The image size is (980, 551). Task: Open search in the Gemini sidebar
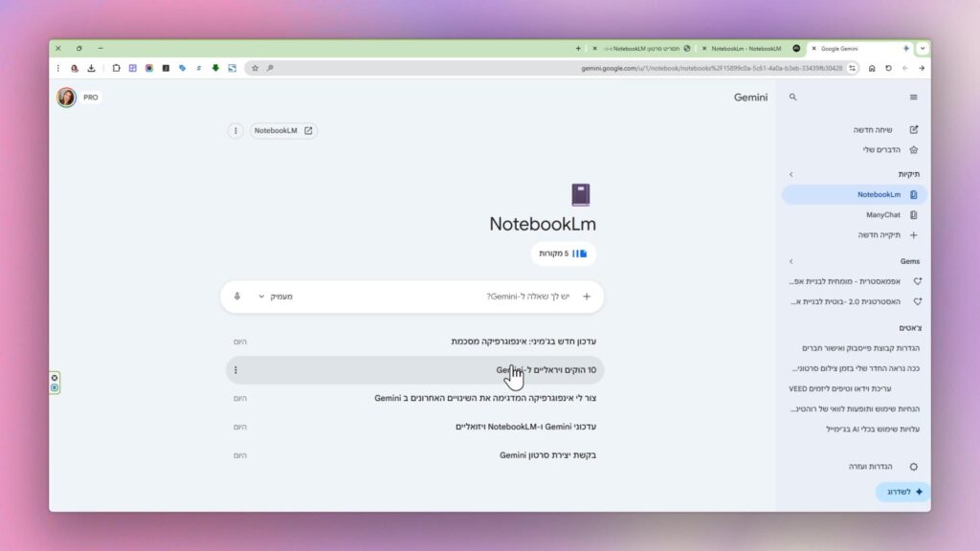(x=792, y=98)
